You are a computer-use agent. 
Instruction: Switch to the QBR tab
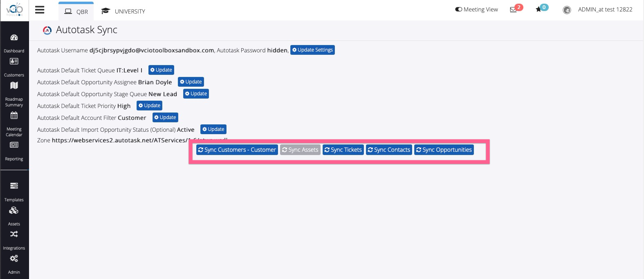tap(76, 11)
